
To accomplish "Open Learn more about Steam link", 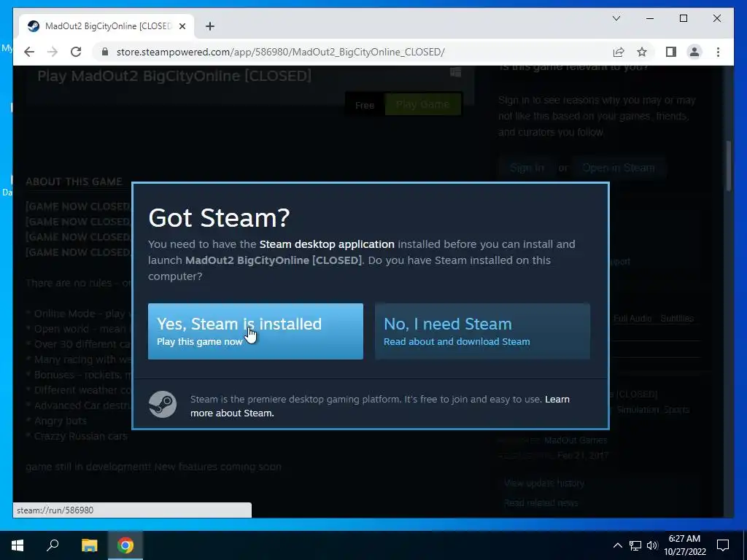I will tap(379, 406).
